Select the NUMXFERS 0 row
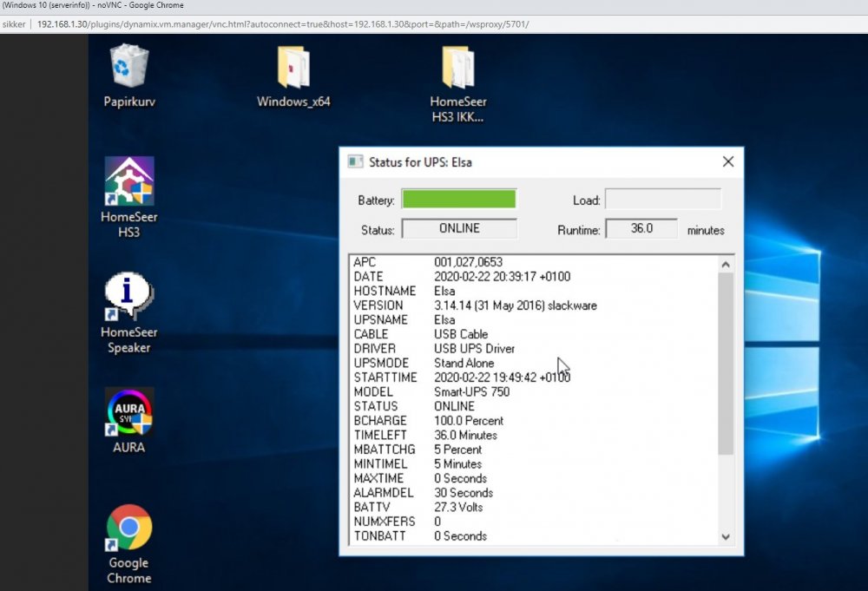868x591 pixels. [534, 522]
